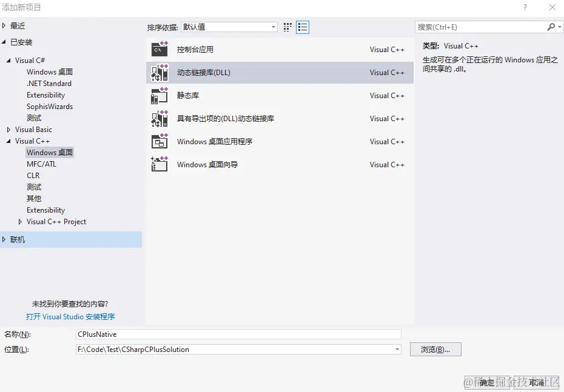Collapse the Visual C++ node arrow
The image size is (564, 392).
[x=8, y=141]
